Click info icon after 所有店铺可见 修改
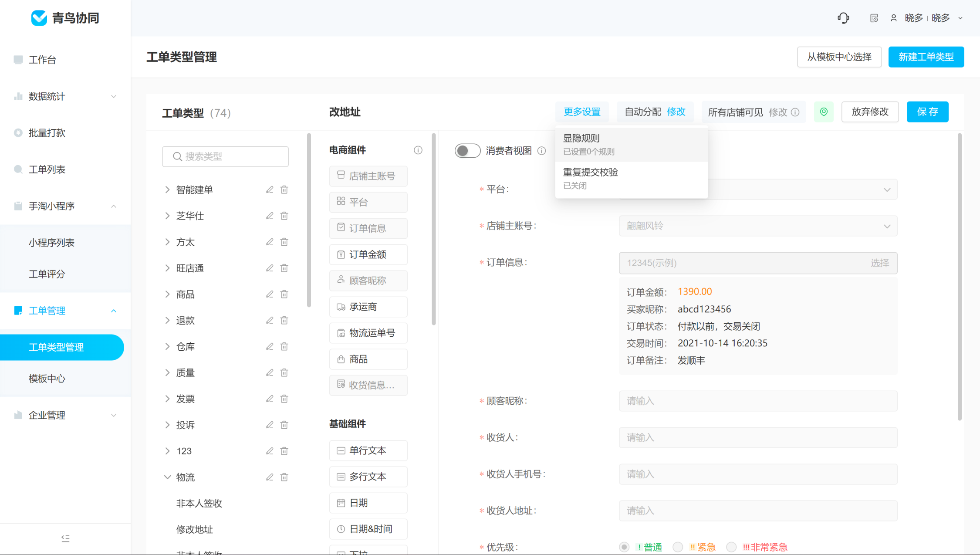This screenshot has width=980, height=555. tap(795, 112)
